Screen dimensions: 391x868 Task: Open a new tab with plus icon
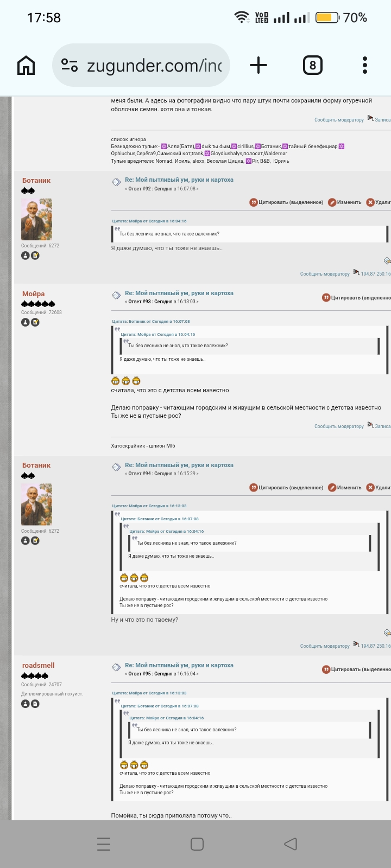(x=258, y=66)
